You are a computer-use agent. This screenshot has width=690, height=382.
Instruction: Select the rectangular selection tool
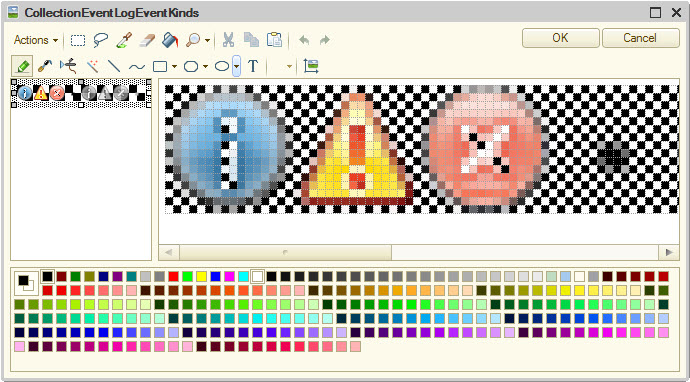tap(78, 40)
